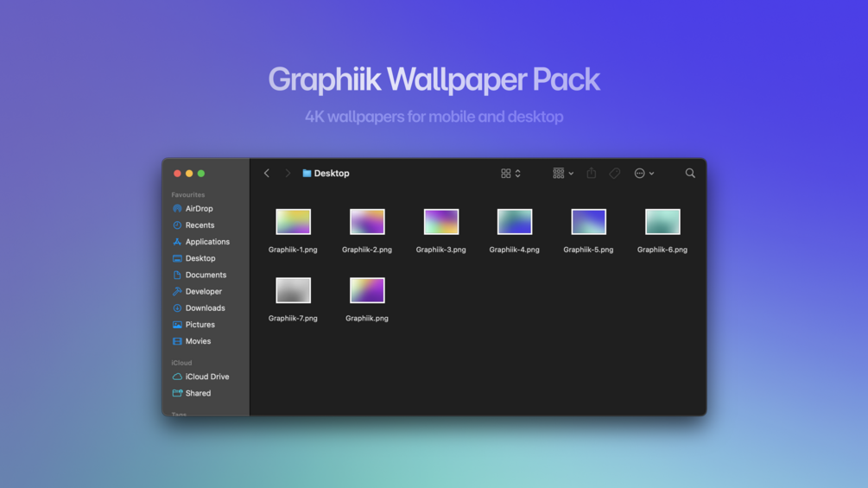The image size is (868, 488).
Task: Click the Graphiik-7.png file name
Action: coord(293,318)
